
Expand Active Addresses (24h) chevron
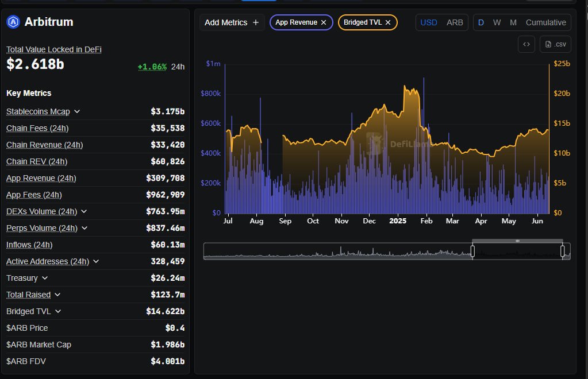pos(96,261)
